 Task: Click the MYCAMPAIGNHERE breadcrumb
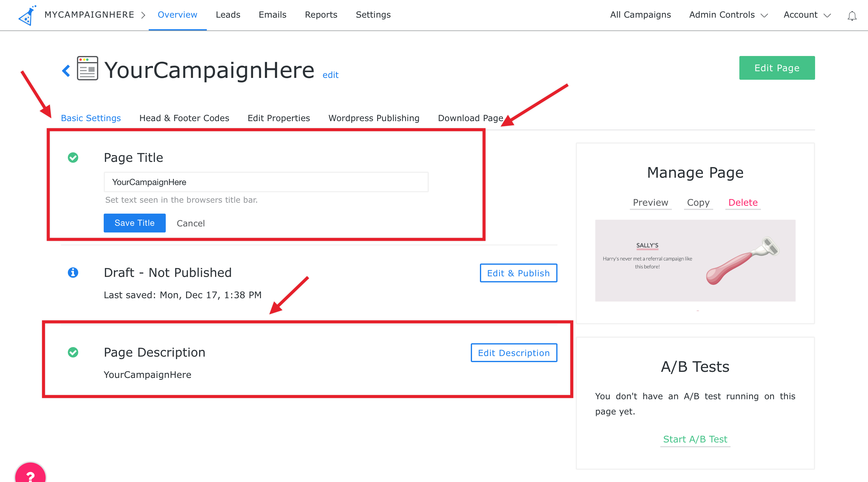(x=89, y=15)
